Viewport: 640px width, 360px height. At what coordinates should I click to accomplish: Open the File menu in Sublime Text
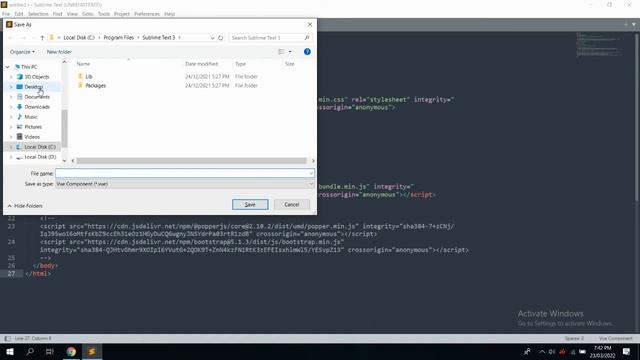[6, 14]
